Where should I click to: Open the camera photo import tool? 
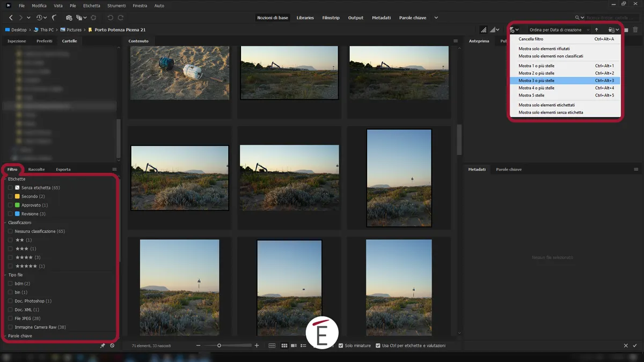68,17
